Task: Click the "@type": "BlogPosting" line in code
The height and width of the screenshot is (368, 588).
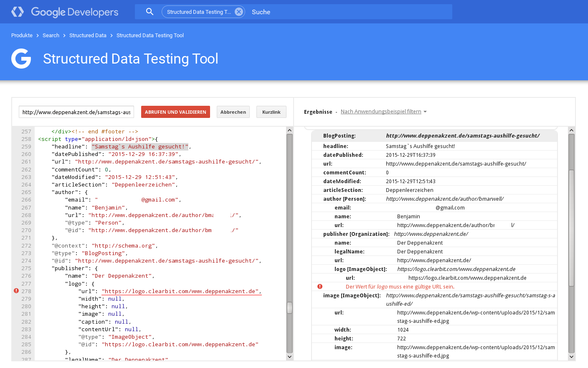Action: pos(90,253)
